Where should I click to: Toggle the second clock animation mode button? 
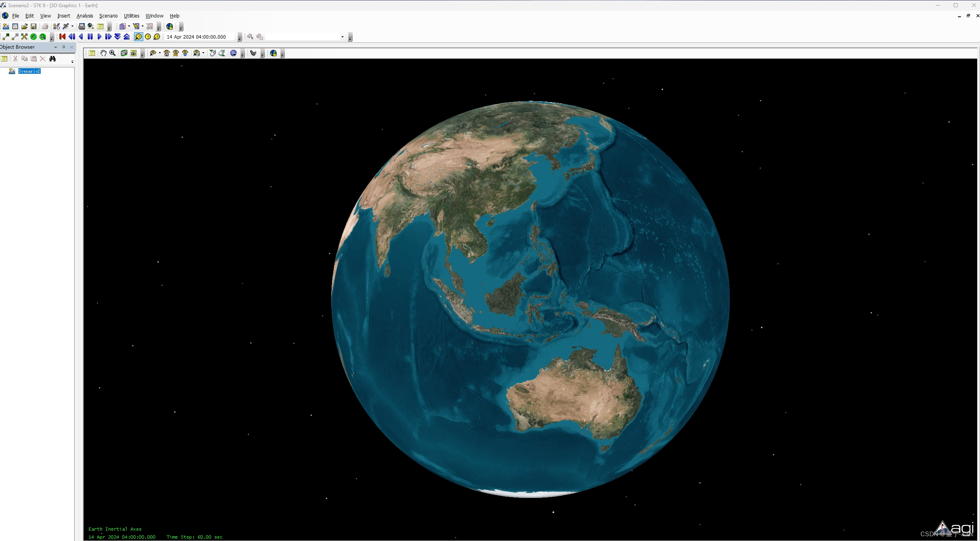click(x=148, y=37)
